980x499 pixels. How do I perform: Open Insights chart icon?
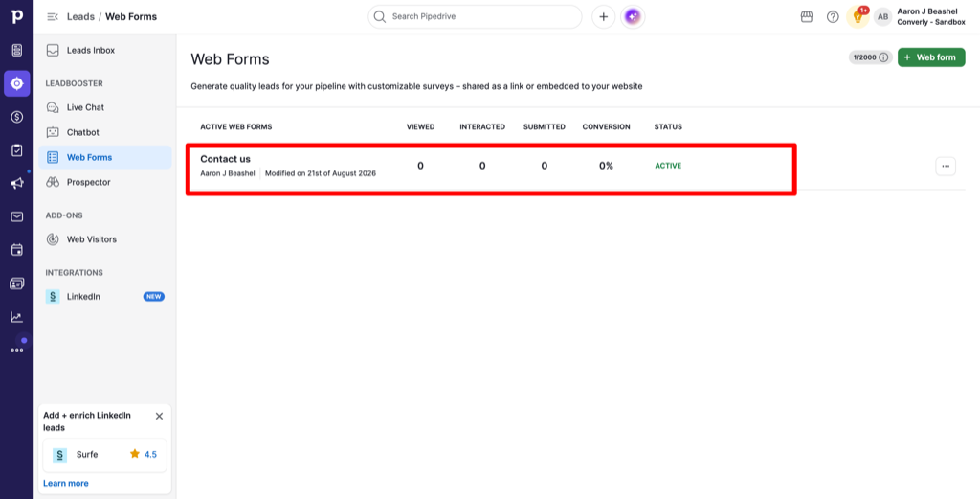(17, 317)
